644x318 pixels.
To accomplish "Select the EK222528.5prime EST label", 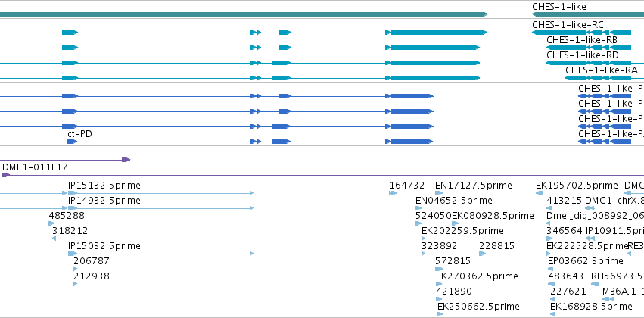I will coord(588,245).
